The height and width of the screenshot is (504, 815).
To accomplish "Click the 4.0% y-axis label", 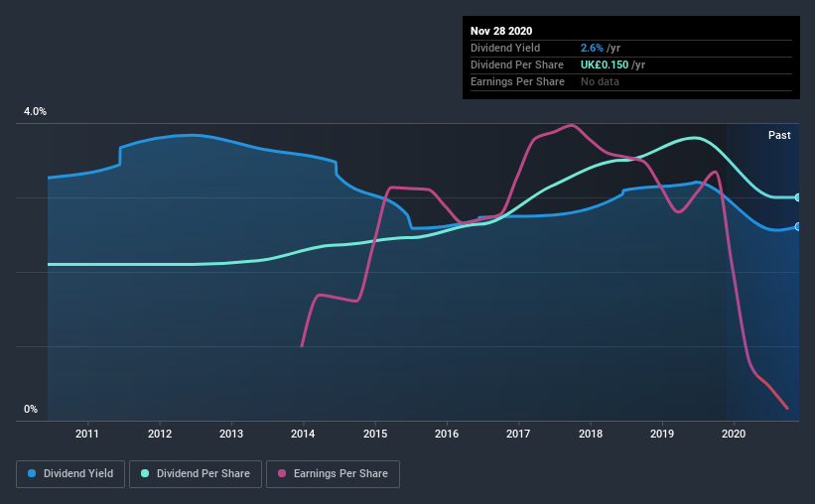I will [x=35, y=112].
